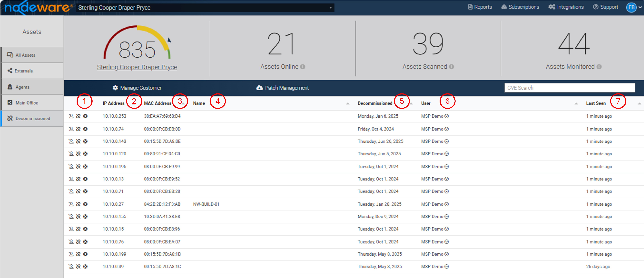Click the Manage Customer button

(x=137, y=88)
